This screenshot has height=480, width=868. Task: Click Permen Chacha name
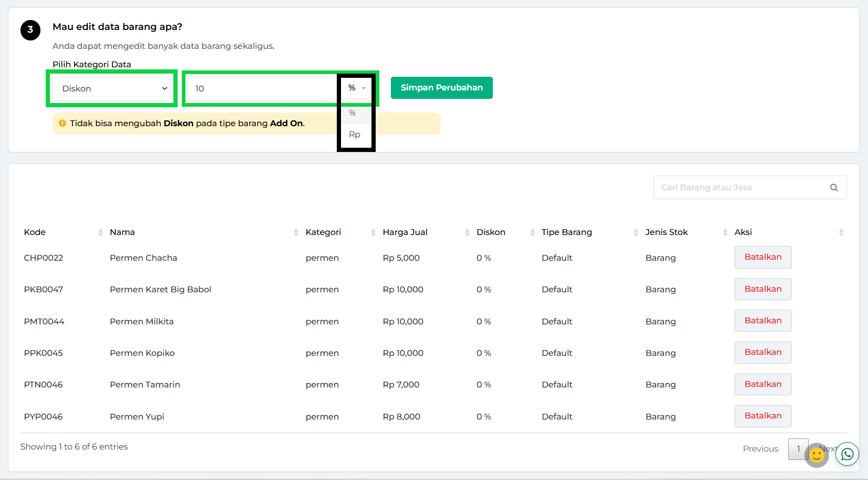point(143,258)
